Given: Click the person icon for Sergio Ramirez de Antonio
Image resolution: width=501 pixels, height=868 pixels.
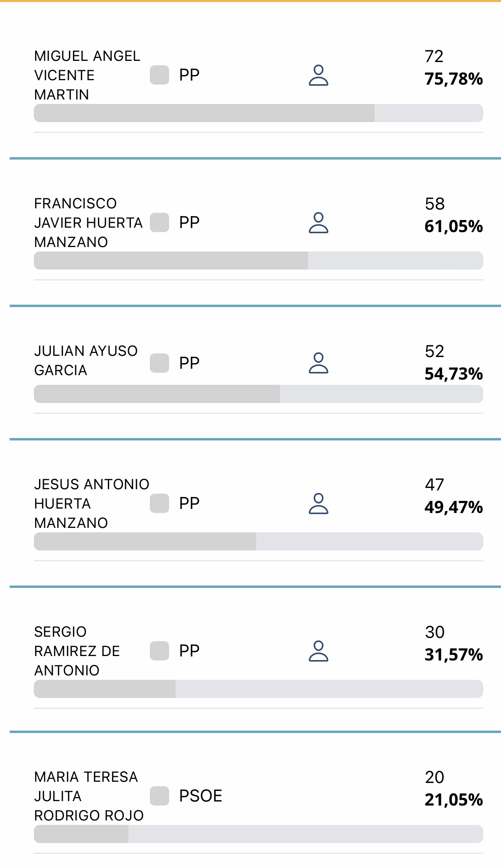Looking at the screenshot, I should [319, 651].
